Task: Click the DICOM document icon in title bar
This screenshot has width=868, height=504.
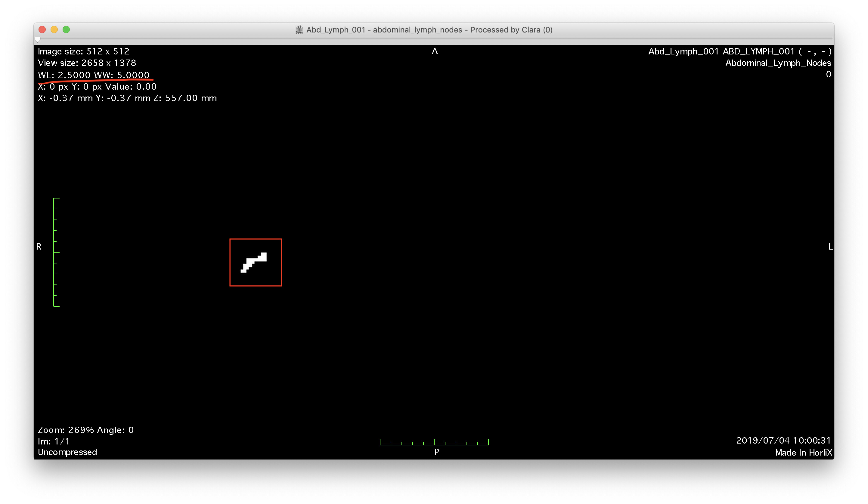Action: pos(299,29)
